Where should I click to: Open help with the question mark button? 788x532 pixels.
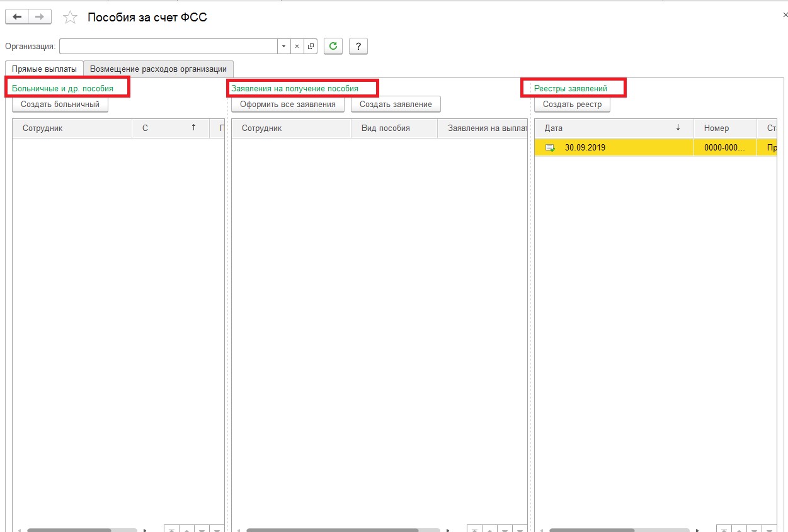[x=358, y=46]
